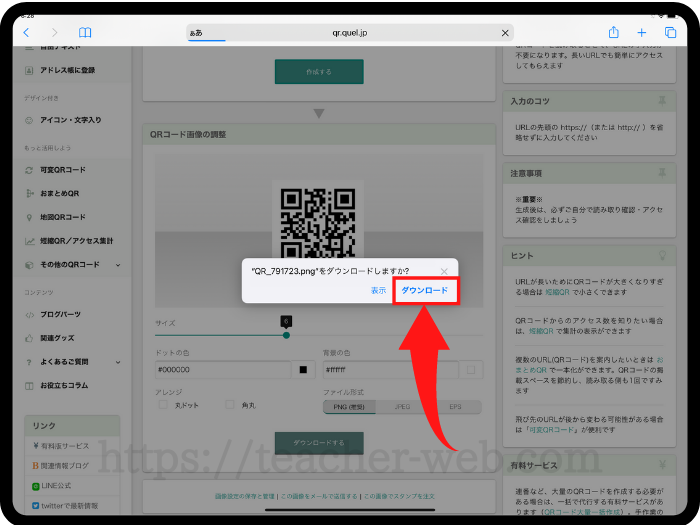Confirm ダウンロード in the dialog

pyautogui.click(x=425, y=290)
